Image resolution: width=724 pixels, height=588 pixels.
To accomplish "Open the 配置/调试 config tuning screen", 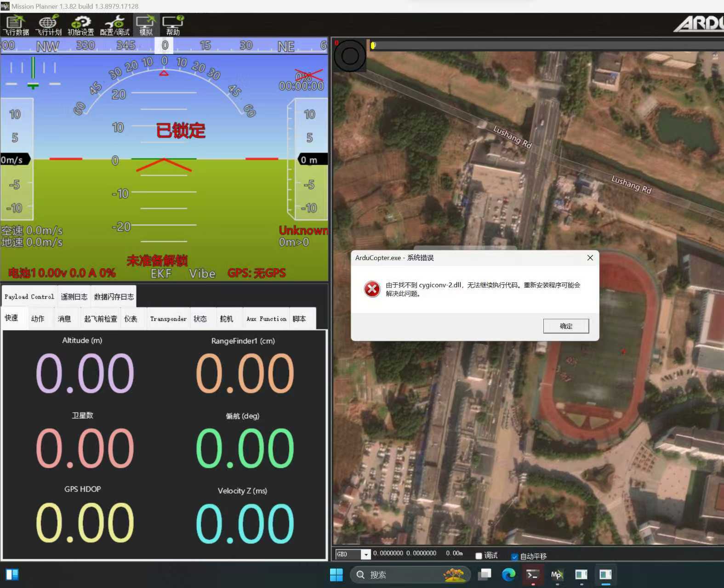I will pyautogui.click(x=114, y=25).
